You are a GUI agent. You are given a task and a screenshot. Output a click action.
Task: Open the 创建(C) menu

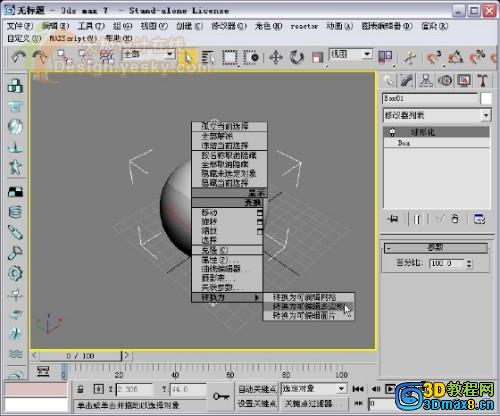[190, 26]
